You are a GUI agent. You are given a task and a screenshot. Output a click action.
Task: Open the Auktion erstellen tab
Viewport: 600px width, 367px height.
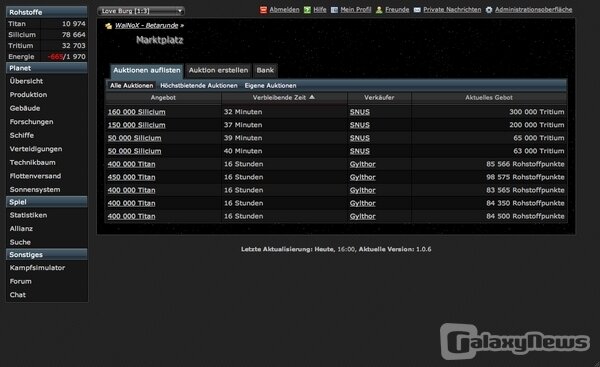[x=218, y=70]
